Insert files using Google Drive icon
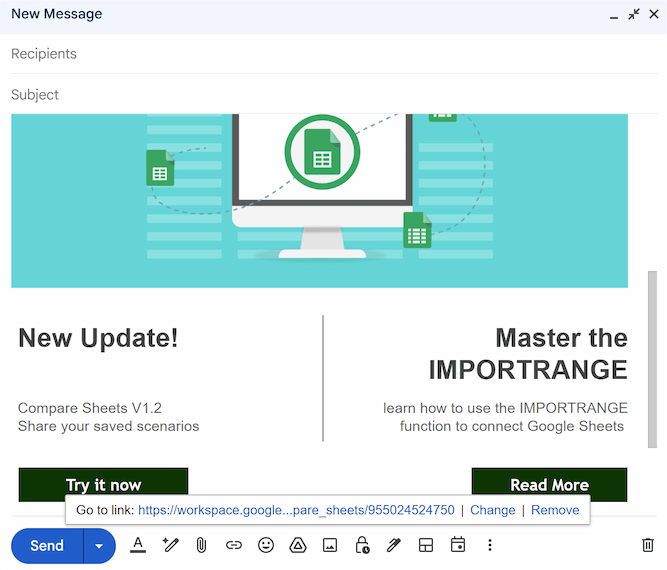Image resolution: width=667 pixels, height=570 pixels. click(x=297, y=545)
